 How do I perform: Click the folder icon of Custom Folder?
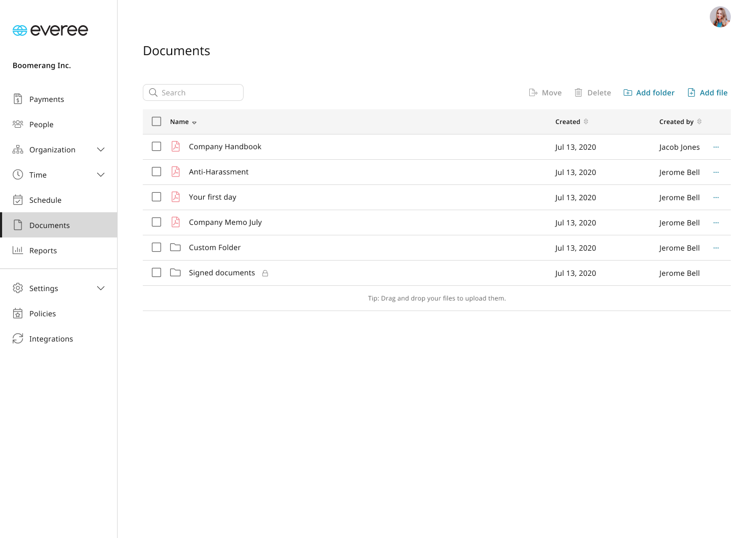[x=175, y=247]
